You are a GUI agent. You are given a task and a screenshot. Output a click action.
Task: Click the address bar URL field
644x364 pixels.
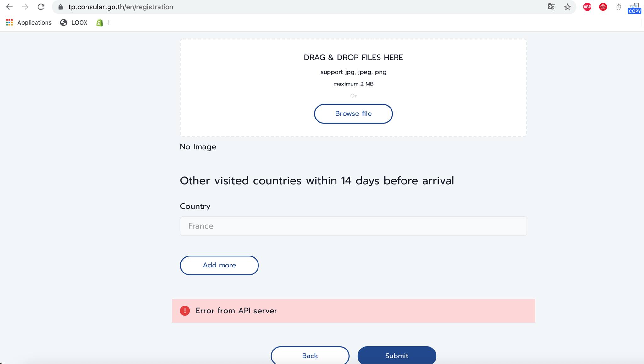121,7
